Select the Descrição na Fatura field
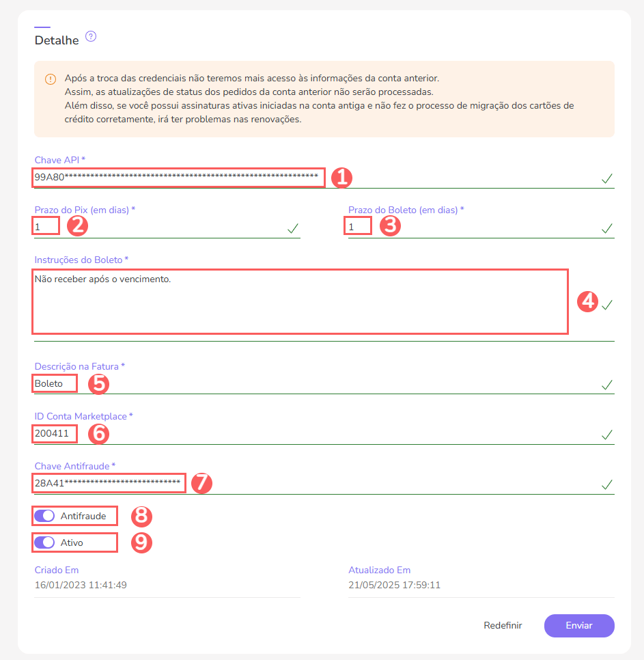This screenshot has height=660, width=644. (x=54, y=383)
